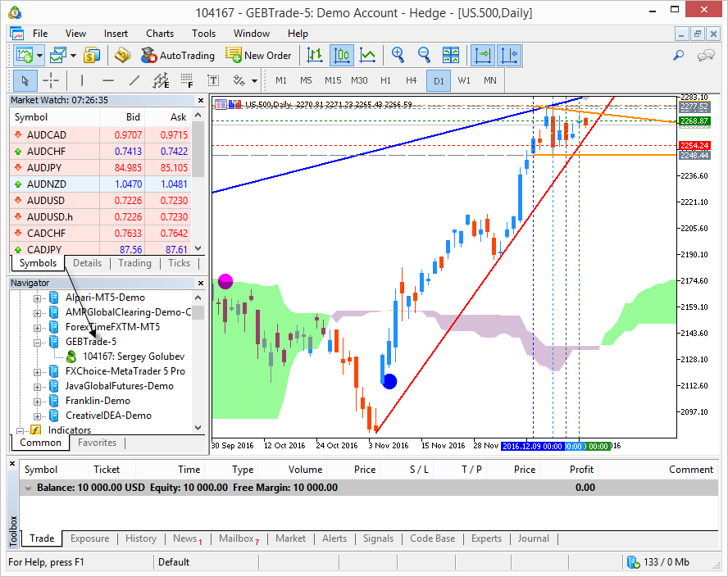This screenshot has width=728, height=577.
Task: Switch to MN timeframe
Action: point(489,81)
